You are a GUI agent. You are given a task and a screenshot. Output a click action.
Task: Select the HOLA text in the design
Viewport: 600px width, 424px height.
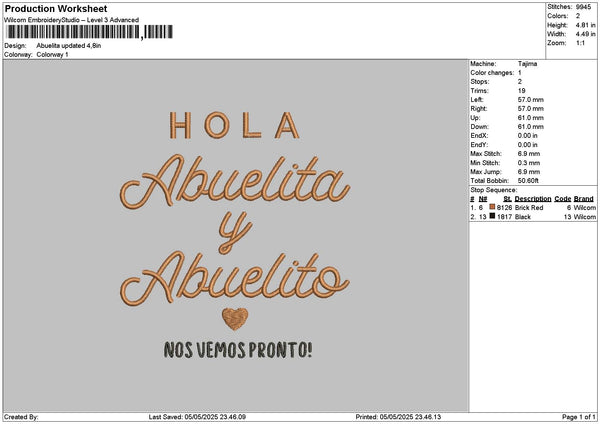234,125
